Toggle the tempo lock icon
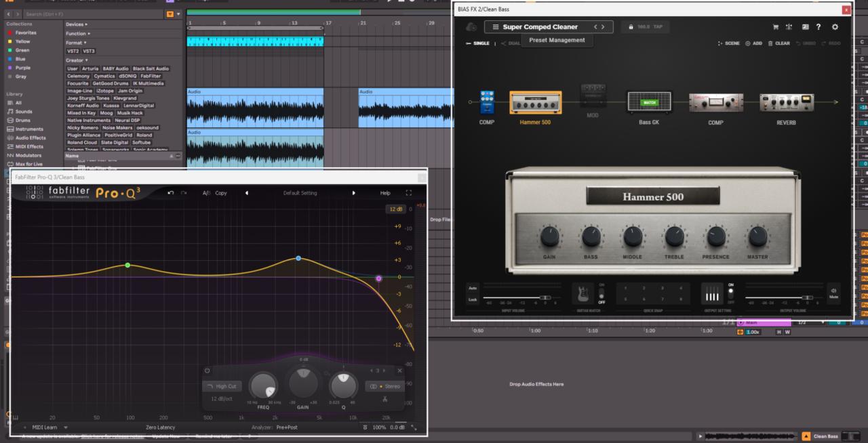 coord(631,27)
